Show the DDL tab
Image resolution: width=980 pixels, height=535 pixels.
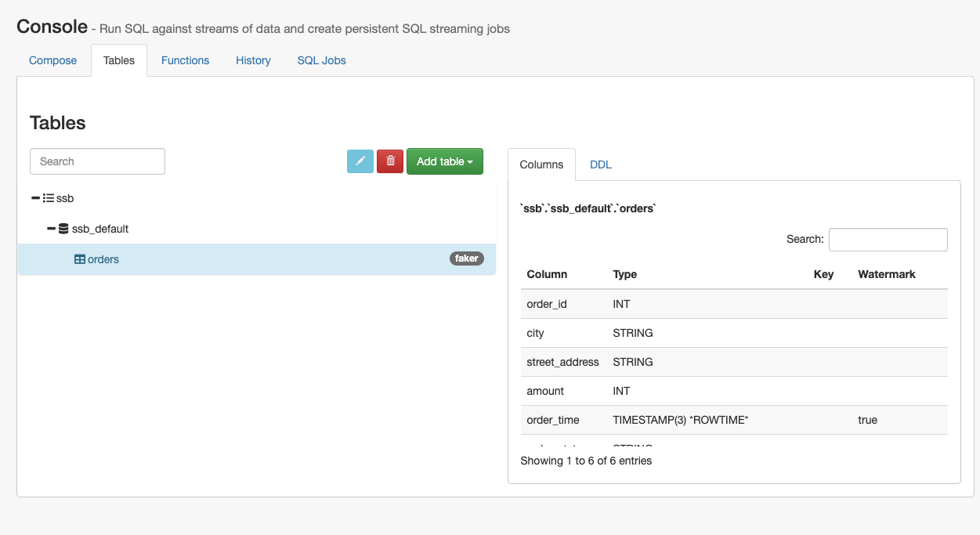(600, 164)
